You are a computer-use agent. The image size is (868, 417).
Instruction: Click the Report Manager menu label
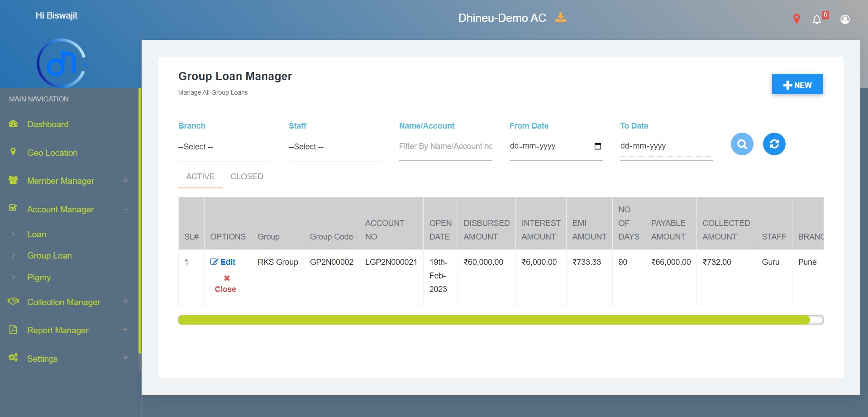[57, 330]
